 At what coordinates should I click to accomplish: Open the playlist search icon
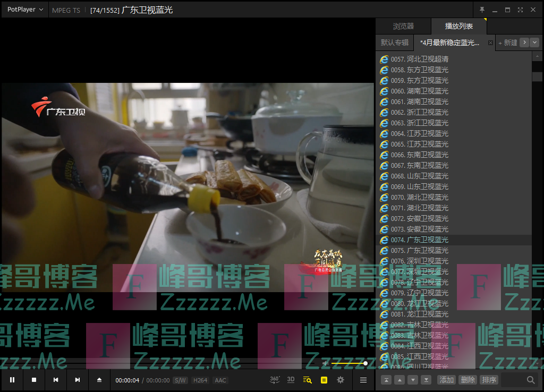click(x=307, y=380)
